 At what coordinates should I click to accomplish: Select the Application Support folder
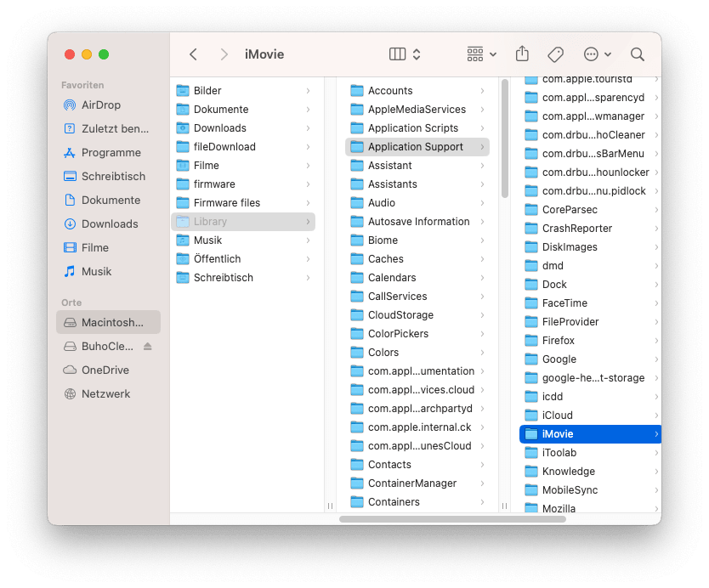click(417, 146)
